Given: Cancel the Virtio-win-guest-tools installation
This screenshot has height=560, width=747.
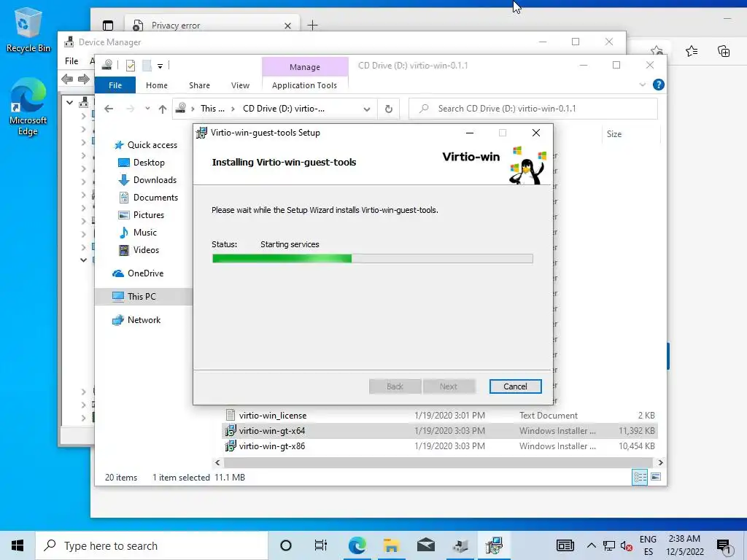Looking at the screenshot, I should coord(515,386).
